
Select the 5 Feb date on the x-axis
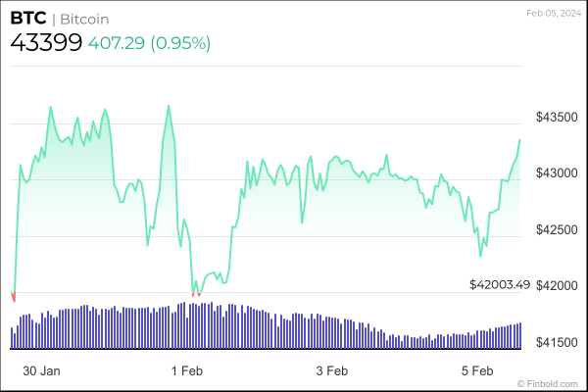click(x=476, y=370)
